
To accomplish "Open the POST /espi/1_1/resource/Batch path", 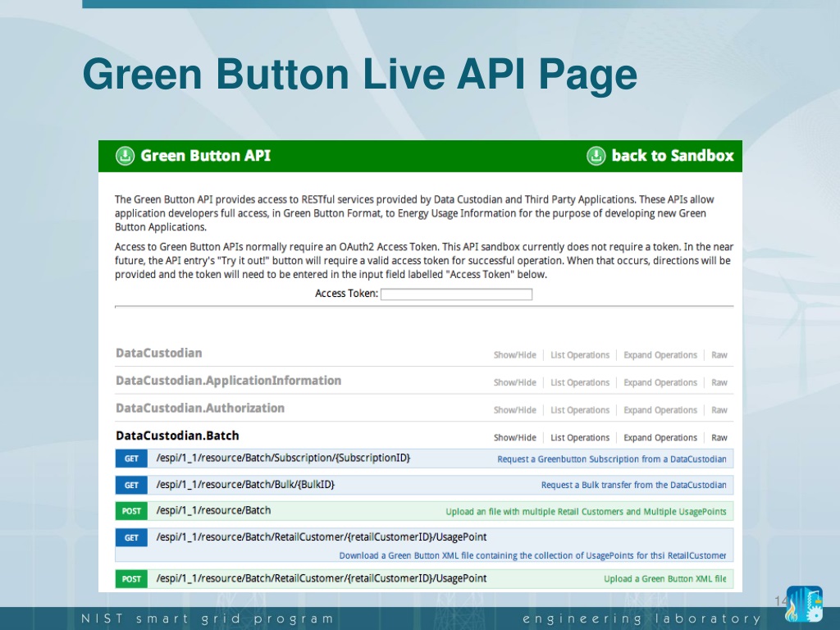I will tap(213, 510).
